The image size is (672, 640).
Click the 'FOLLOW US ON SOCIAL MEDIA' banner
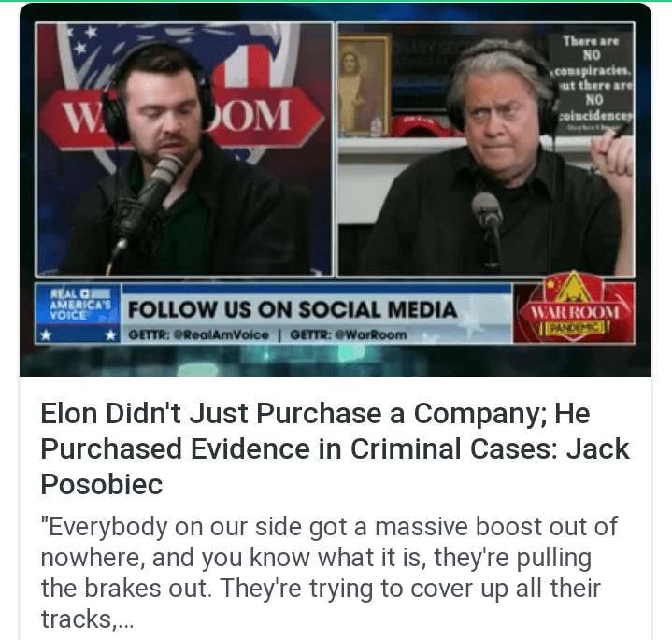[x=293, y=309]
